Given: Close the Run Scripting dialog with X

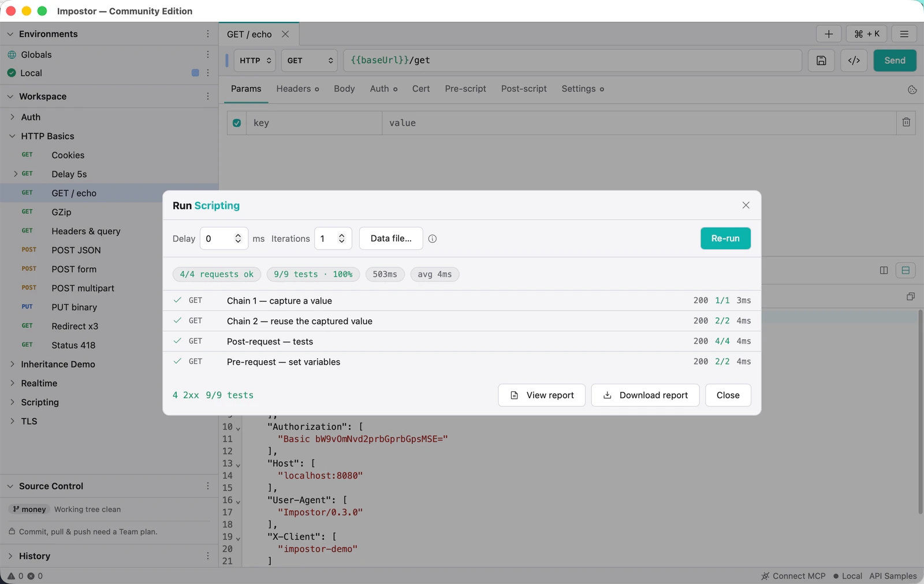Looking at the screenshot, I should [x=746, y=205].
